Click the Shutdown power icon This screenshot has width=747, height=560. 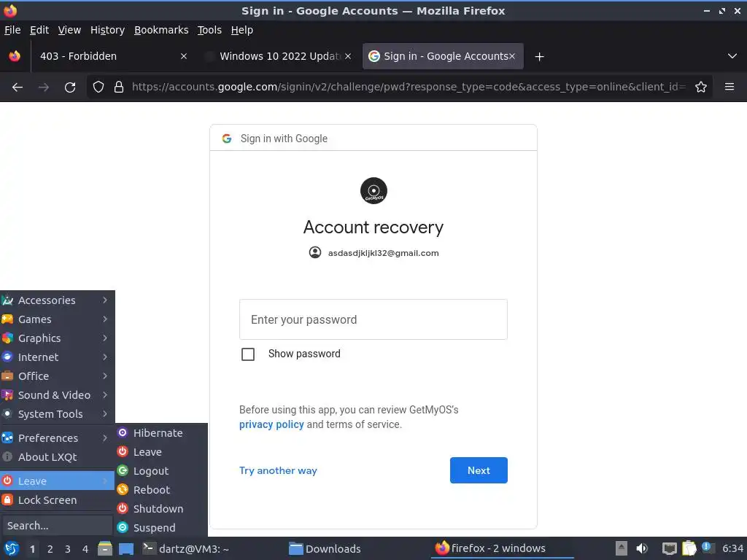point(123,508)
